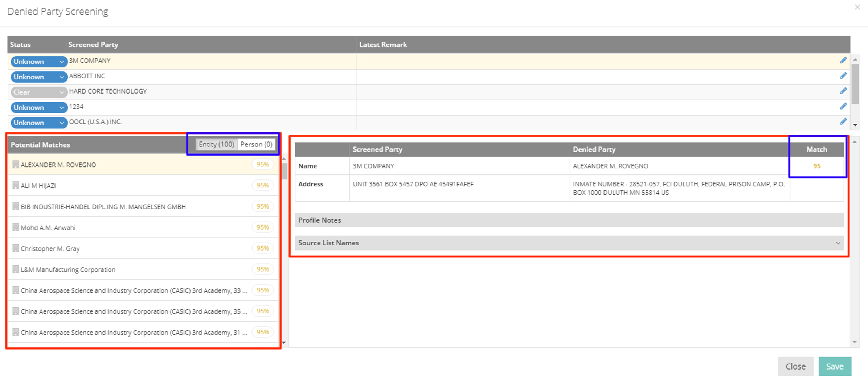Open status dropdown for 3M COMPANY
Image resolution: width=868 pixels, height=388 pixels.
(38, 62)
